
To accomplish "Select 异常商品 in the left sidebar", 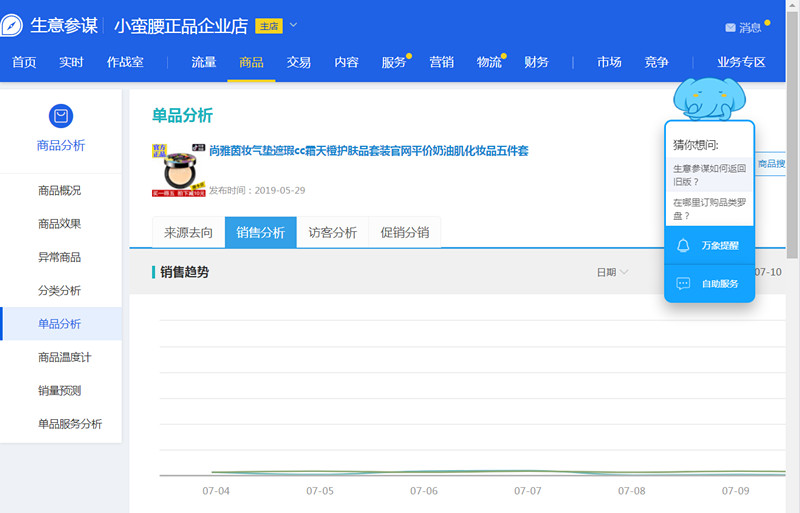I will 59,257.
